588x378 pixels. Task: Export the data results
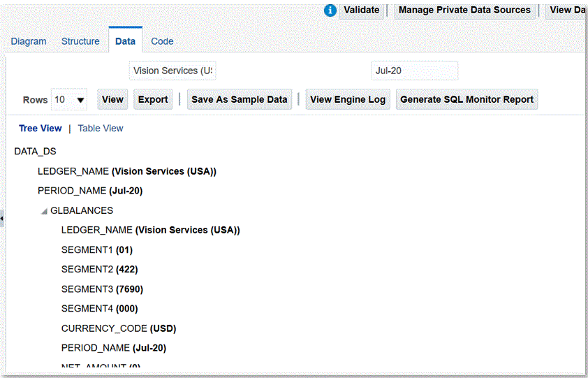pos(153,100)
